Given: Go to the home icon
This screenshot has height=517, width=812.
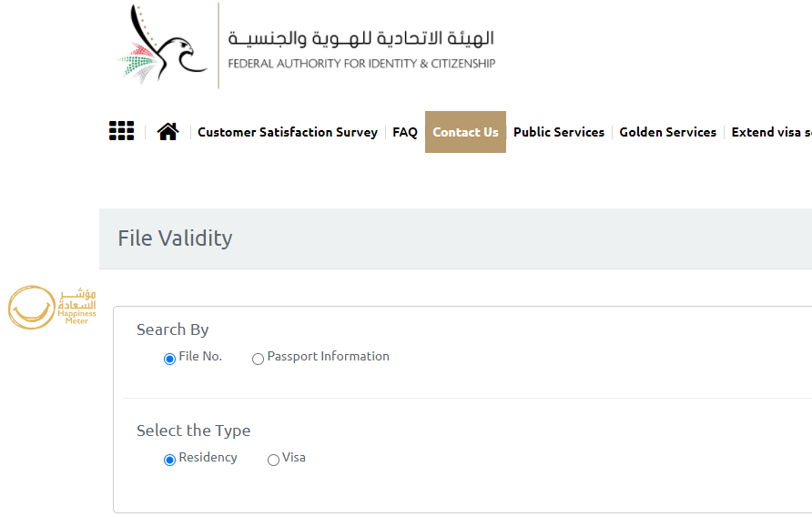Looking at the screenshot, I should click(167, 132).
